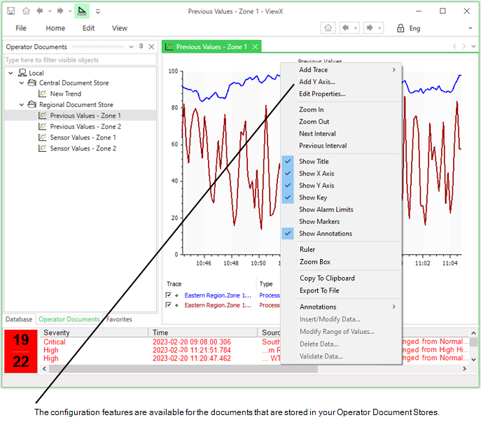Click the red alarm count 19 indicator
Image resolution: width=481 pixels, height=448 pixels.
coord(21,340)
